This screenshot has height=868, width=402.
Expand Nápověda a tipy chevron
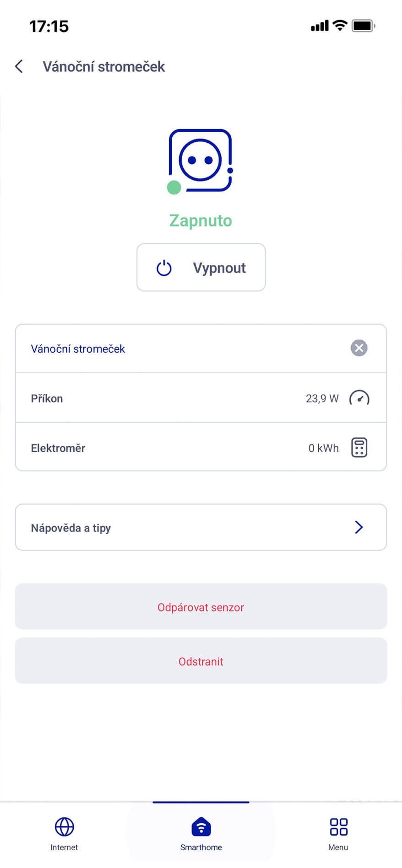point(359,527)
